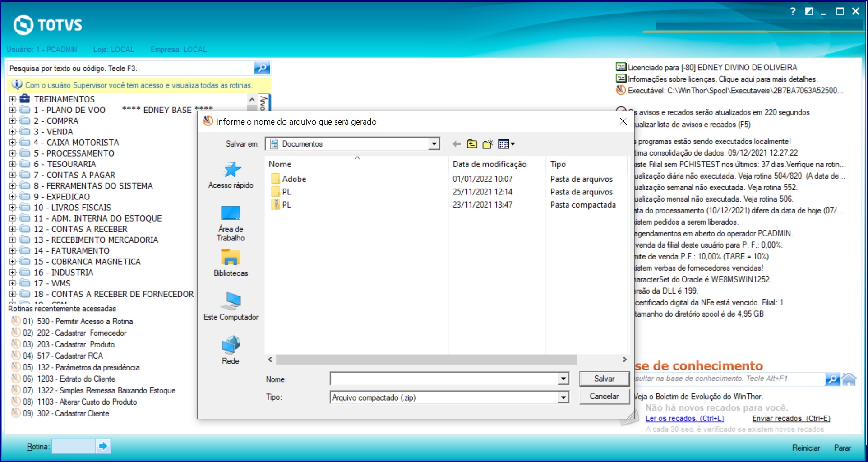Click the home icon beside knowledge search
Screen dimensions: 868x462
tap(849, 379)
